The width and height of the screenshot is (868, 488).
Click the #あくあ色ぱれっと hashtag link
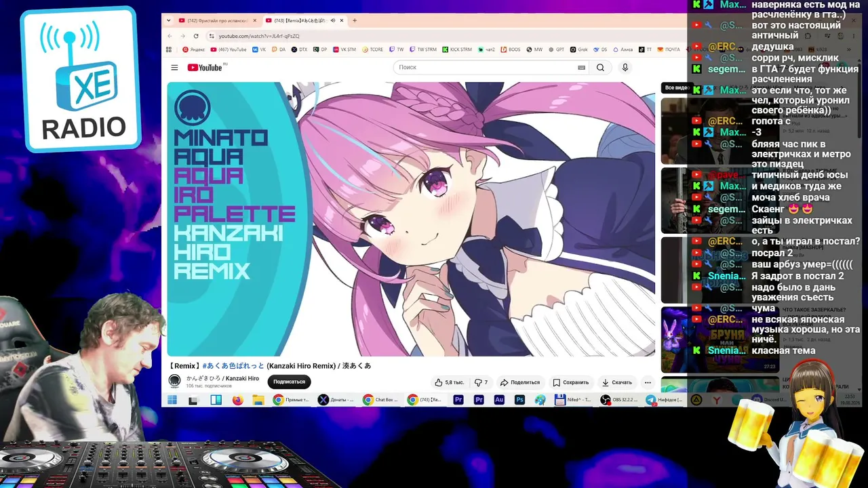click(233, 366)
